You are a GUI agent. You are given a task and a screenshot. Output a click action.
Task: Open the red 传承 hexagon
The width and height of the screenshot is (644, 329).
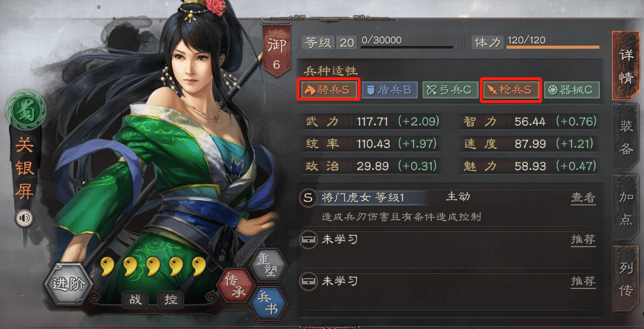(235, 286)
